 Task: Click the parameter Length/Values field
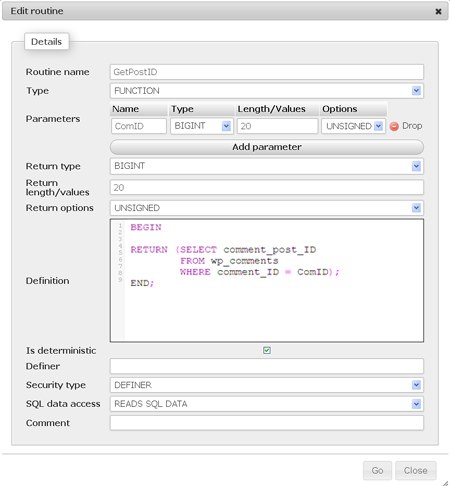(277, 126)
